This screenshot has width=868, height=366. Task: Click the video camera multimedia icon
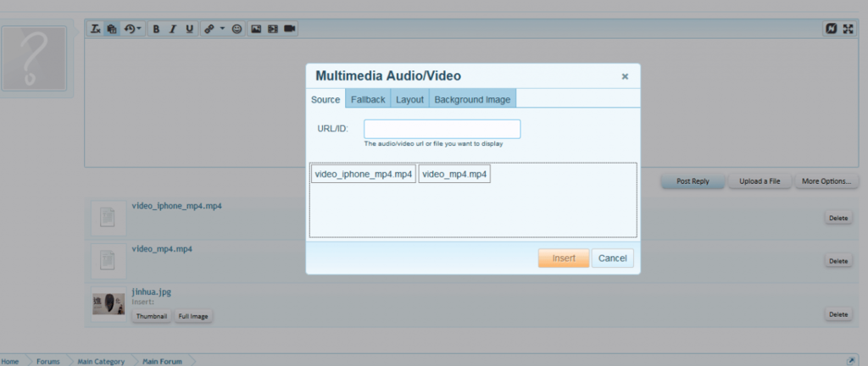click(290, 29)
